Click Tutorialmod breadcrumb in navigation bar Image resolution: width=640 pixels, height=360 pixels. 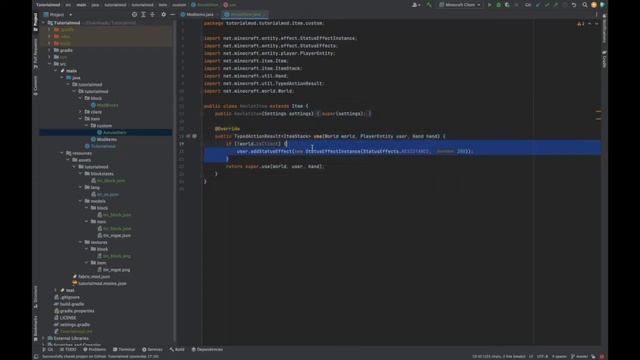(x=48, y=5)
